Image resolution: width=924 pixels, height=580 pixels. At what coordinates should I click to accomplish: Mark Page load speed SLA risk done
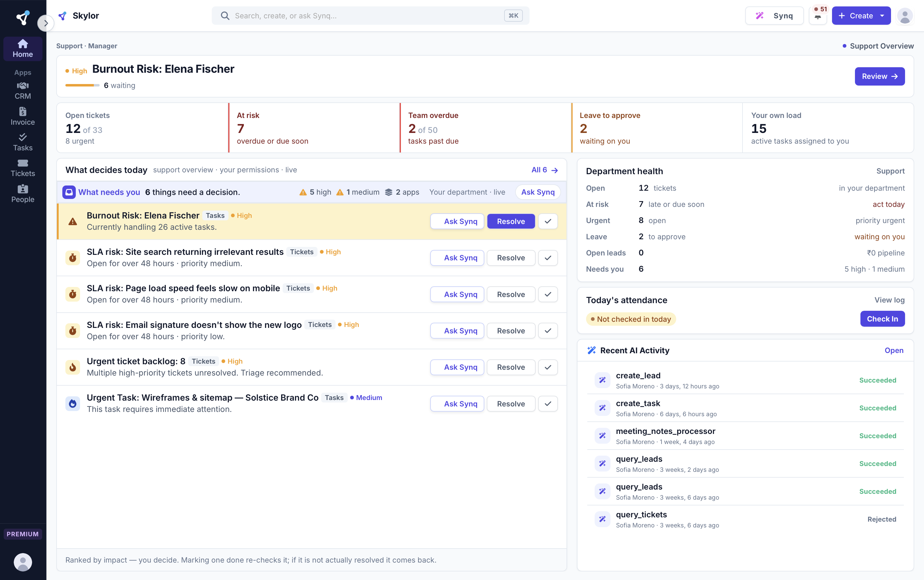(548, 294)
